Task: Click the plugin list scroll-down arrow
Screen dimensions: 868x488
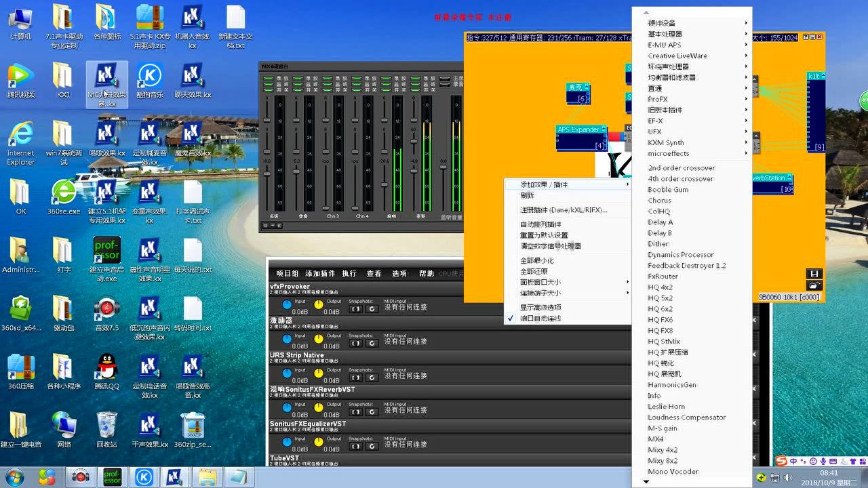Action: pyautogui.click(x=646, y=482)
